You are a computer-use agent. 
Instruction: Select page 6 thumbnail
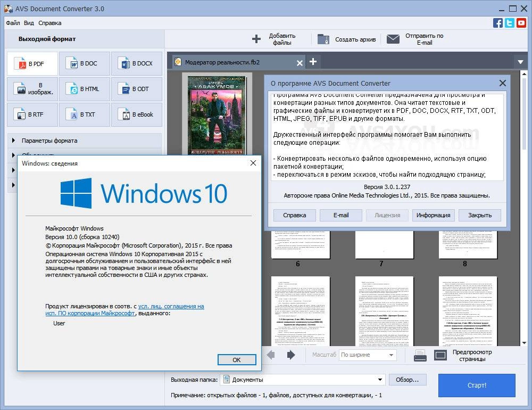(301, 244)
